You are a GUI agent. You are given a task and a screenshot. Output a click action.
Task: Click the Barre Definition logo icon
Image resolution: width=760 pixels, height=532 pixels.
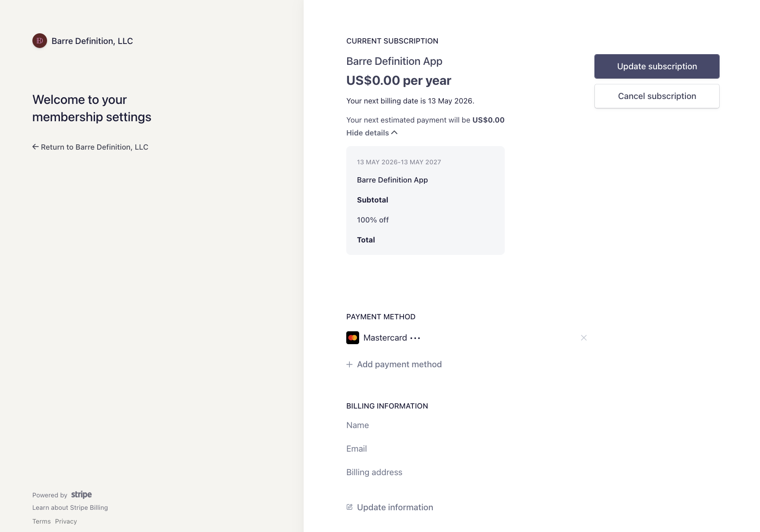tap(40, 41)
